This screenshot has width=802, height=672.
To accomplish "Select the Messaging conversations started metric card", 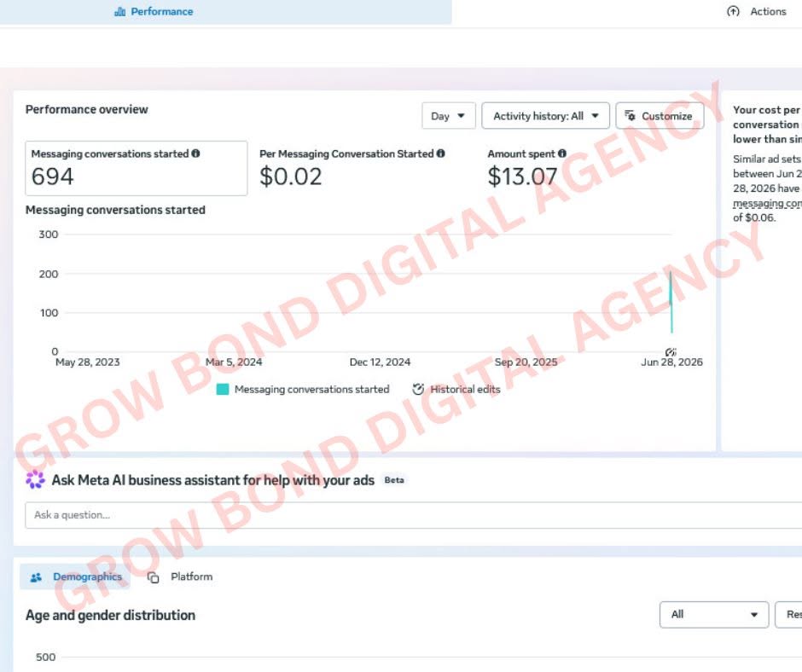I will tap(136, 168).
